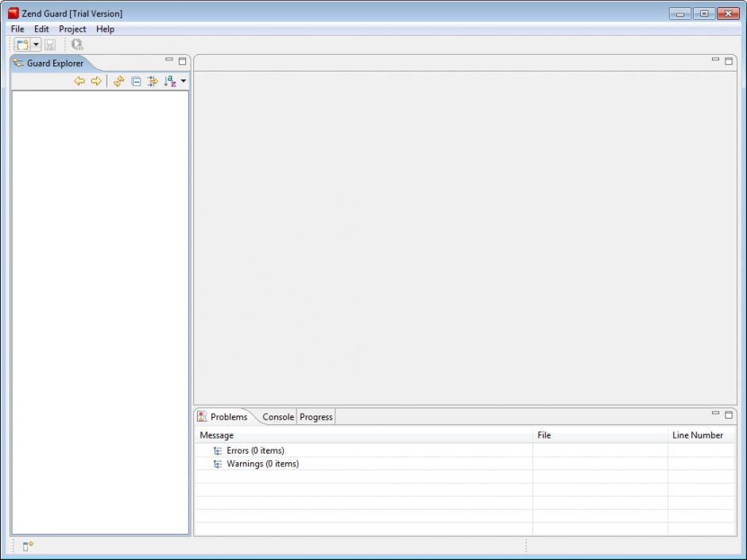
Task: Switch to the Problems tab
Action: (x=223, y=417)
